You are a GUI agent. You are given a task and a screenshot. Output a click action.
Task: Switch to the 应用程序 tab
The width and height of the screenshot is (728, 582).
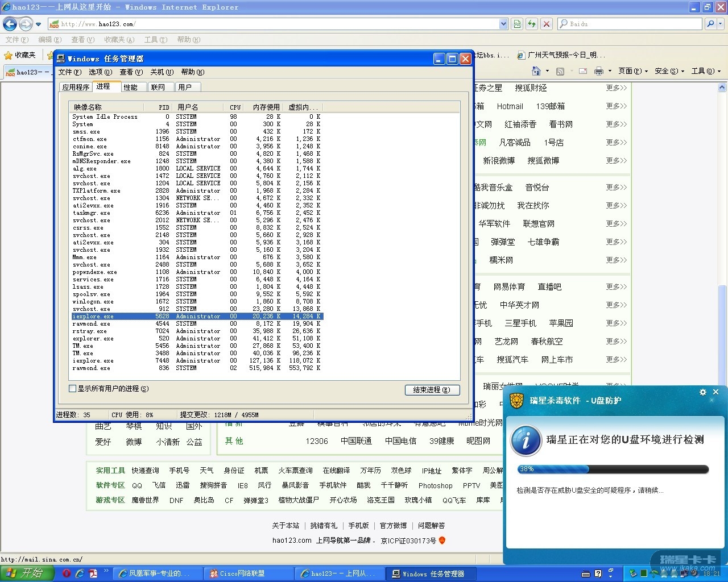point(76,87)
